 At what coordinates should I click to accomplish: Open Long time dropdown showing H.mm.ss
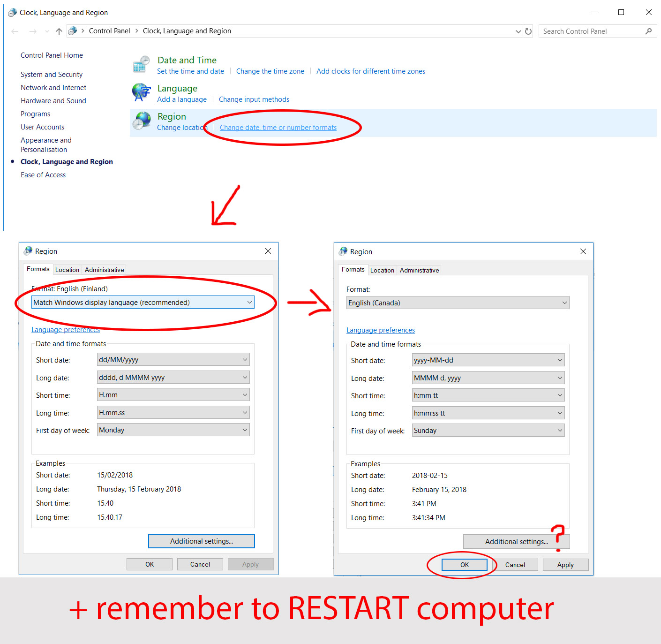click(x=173, y=413)
